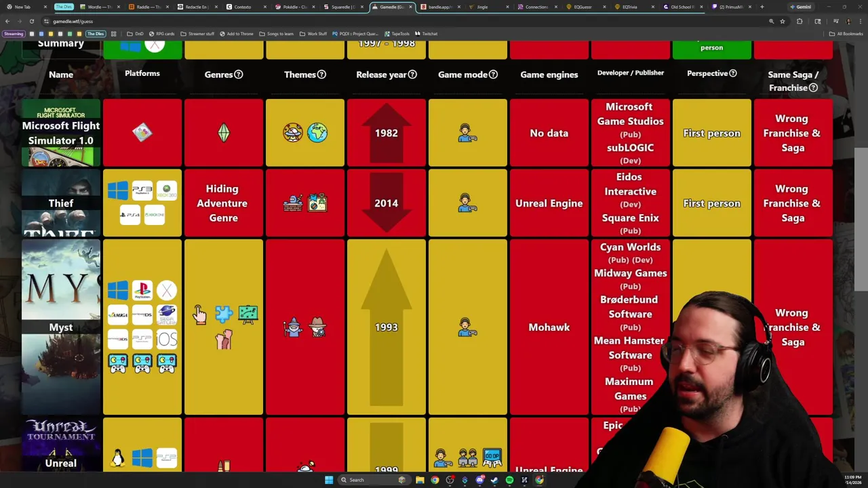Switch to the Squaredle browser tab
This screenshot has height=488, width=868.
[344, 7]
